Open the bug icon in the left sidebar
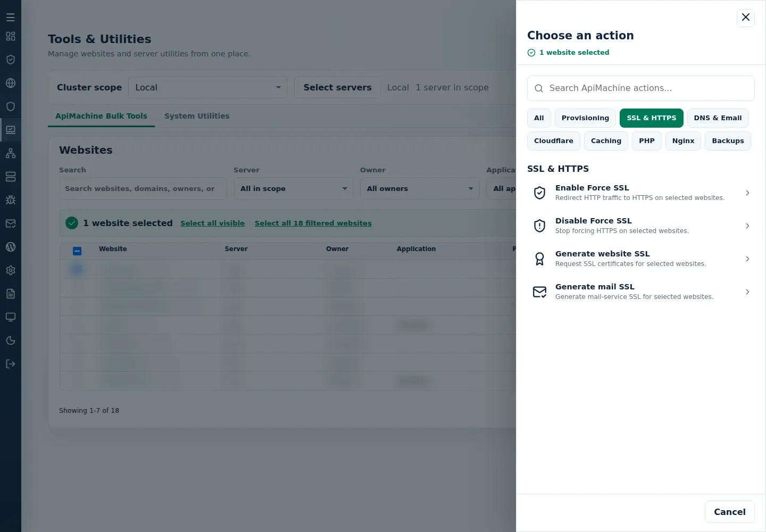766x532 pixels. 11,200
